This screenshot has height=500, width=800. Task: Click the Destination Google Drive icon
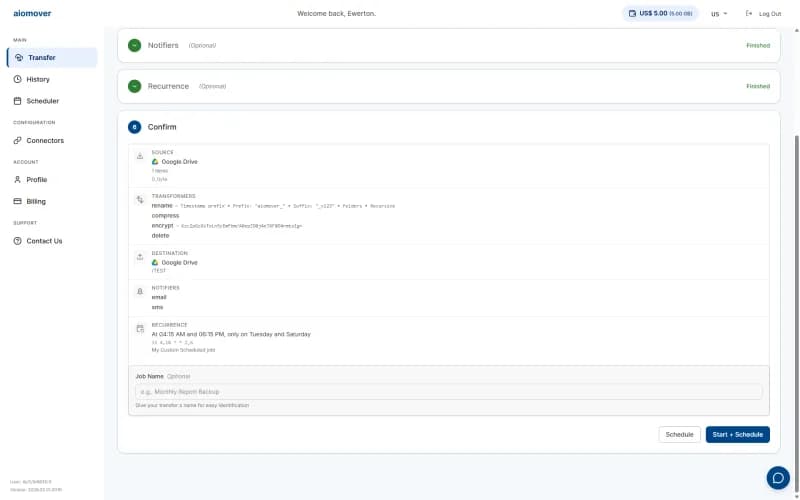(x=155, y=263)
